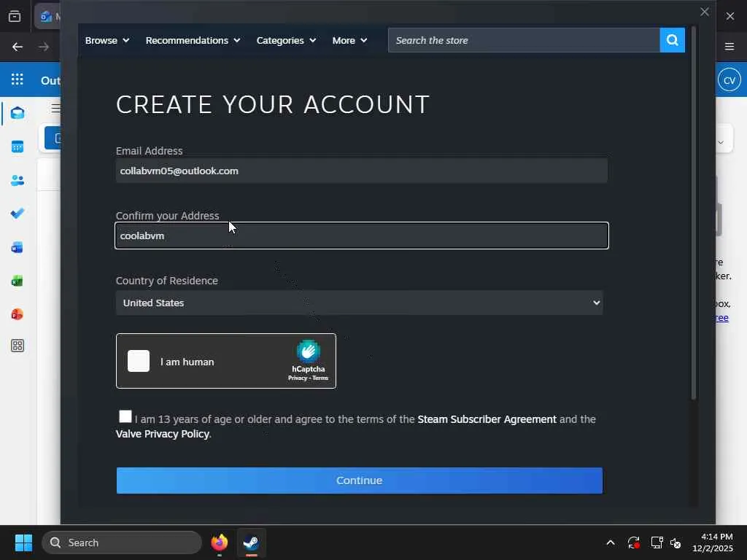Click the network display tray icon

(657, 542)
